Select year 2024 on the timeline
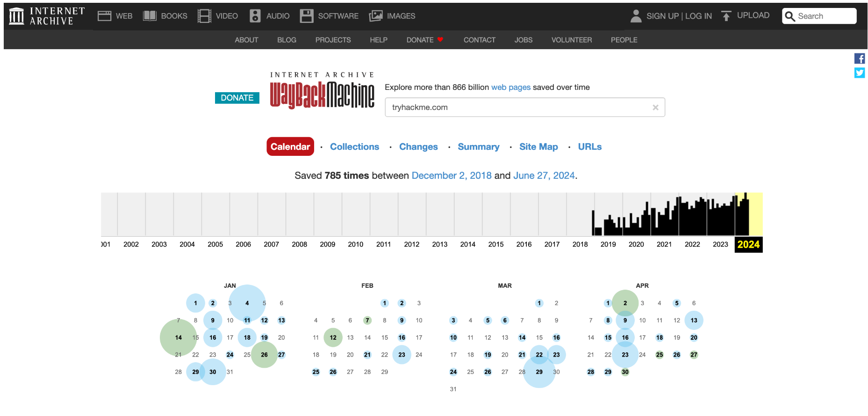 pos(748,244)
